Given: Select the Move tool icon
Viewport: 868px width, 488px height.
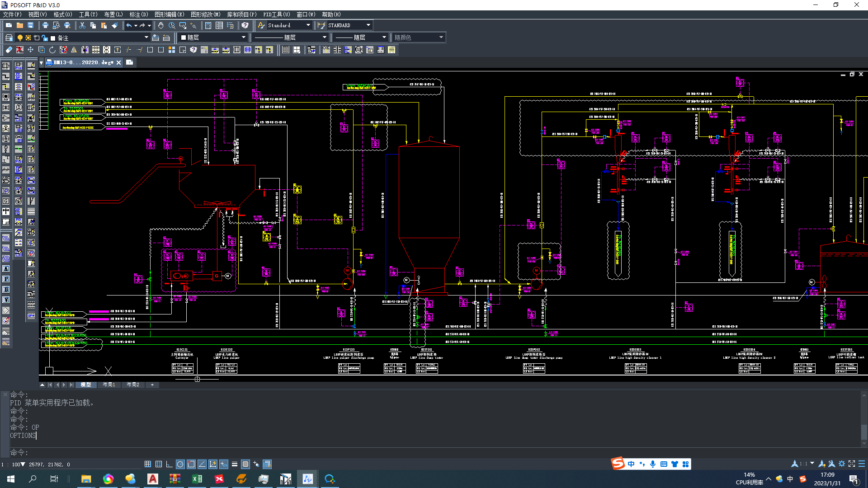Looking at the screenshot, I should click(30, 50).
